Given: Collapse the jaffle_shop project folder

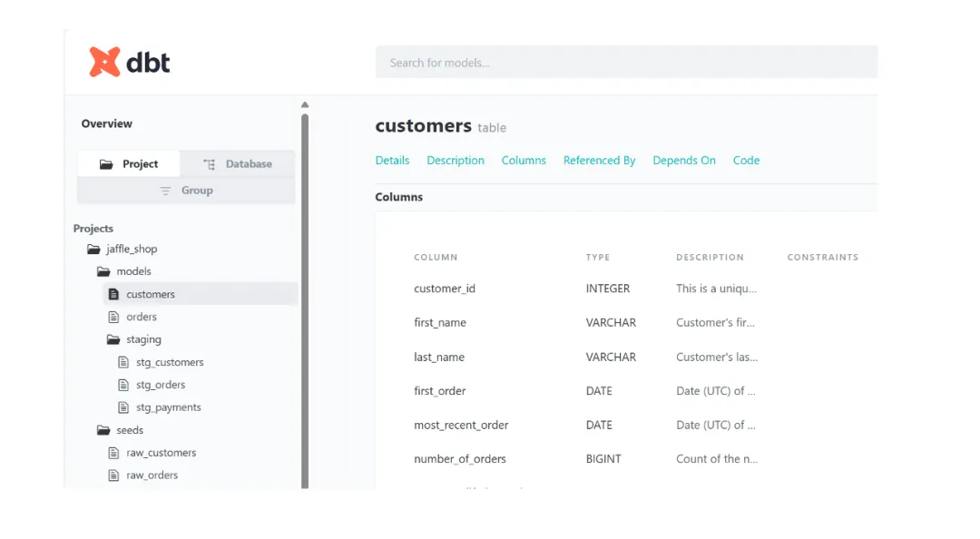Looking at the screenshot, I should tap(93, 249).
